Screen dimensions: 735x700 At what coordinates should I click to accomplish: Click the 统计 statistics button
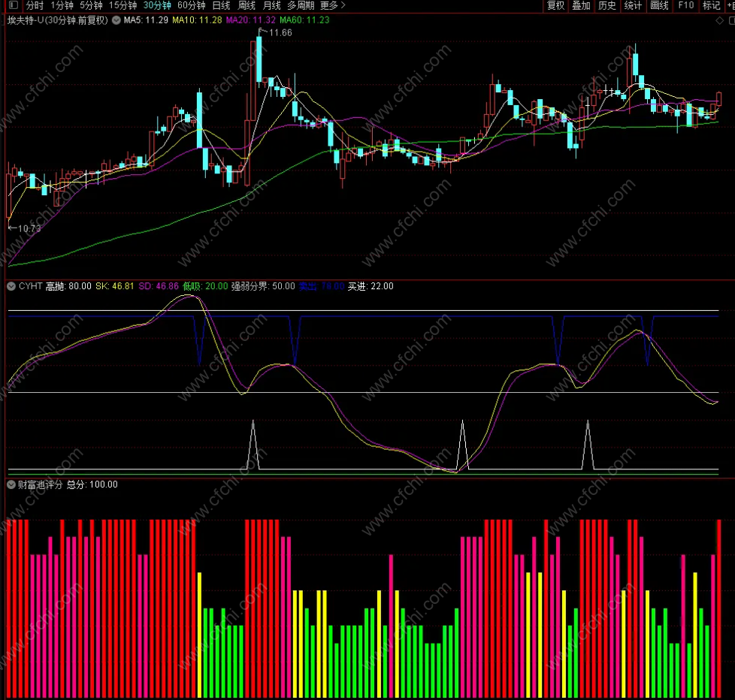pos(633,5)
